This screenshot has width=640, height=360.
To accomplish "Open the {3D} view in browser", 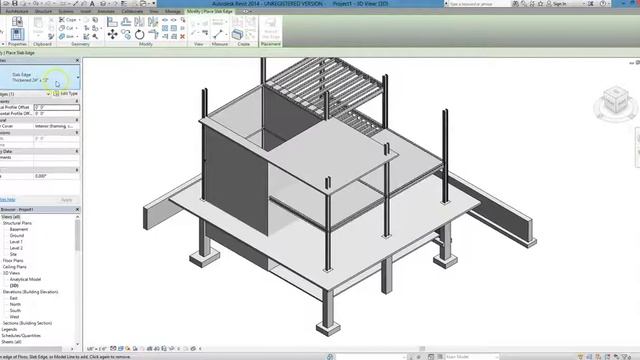I will point(14,286).
